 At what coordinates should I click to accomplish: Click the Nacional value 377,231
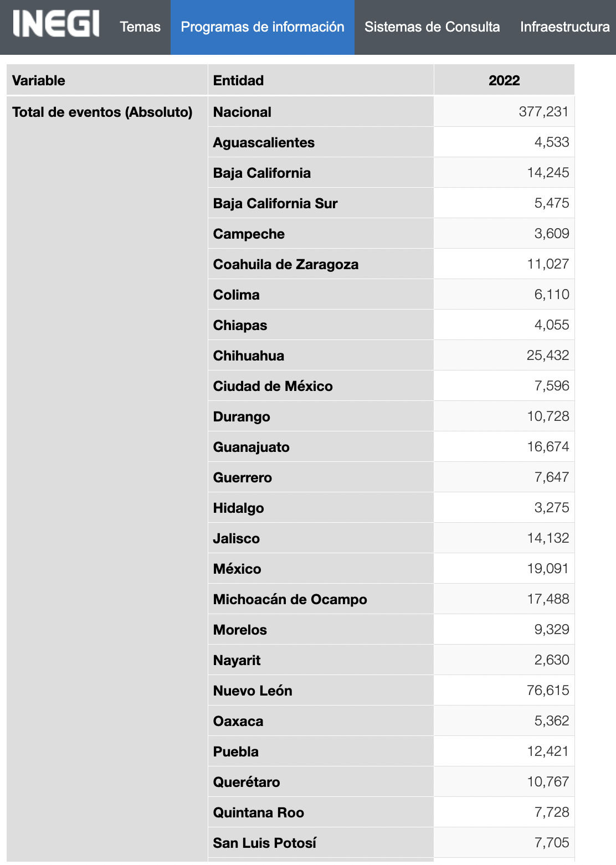543,112
